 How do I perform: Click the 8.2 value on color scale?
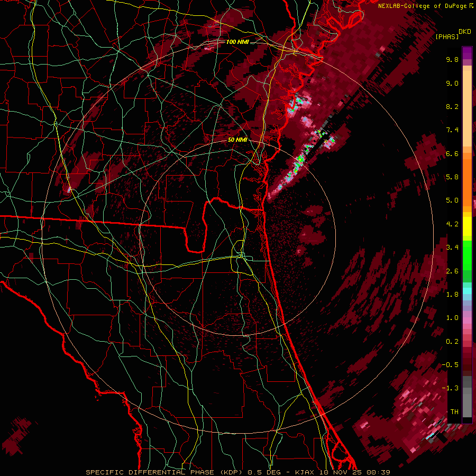point(452,106)
